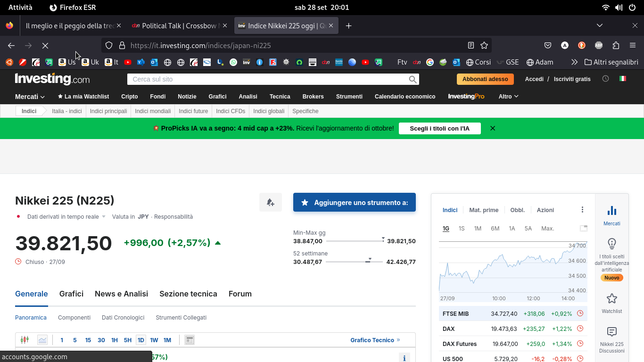This screenshot has width=644, height=362.
Task: Click the clock icon in site header
Action: pyautogui.click(x=606, y=79)
